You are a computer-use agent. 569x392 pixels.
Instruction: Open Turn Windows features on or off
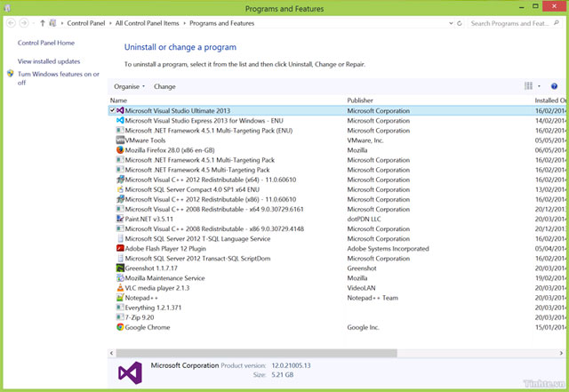(x=58, y=78)
